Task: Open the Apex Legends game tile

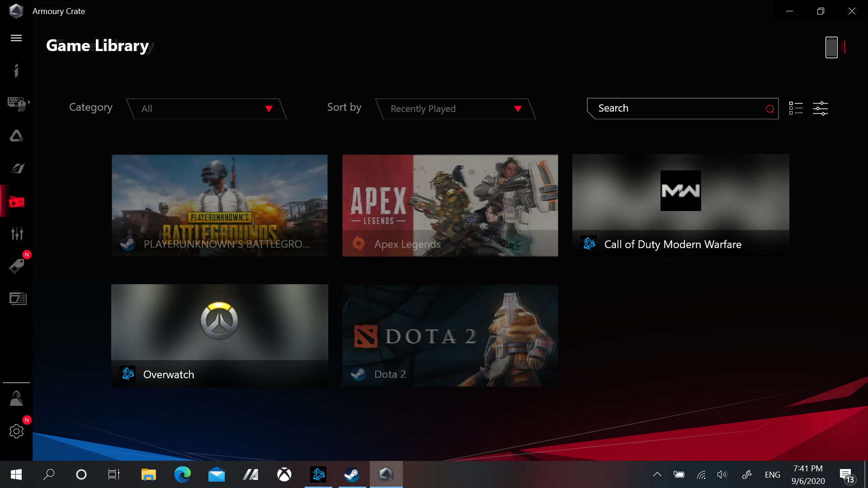Action: [450, 206]
